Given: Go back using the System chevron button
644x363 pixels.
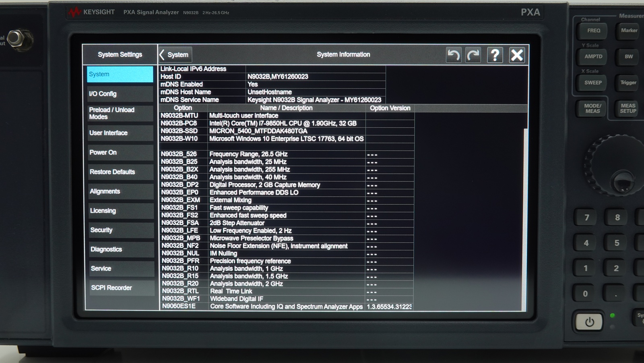Looking at the screenshot, I should click(x=175, y=54).
